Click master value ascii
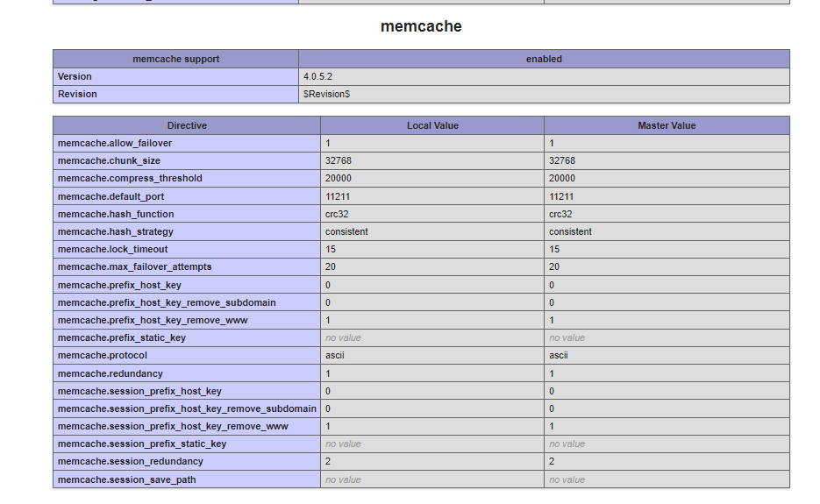Screen dimensions: 820x504 (559, 356)
